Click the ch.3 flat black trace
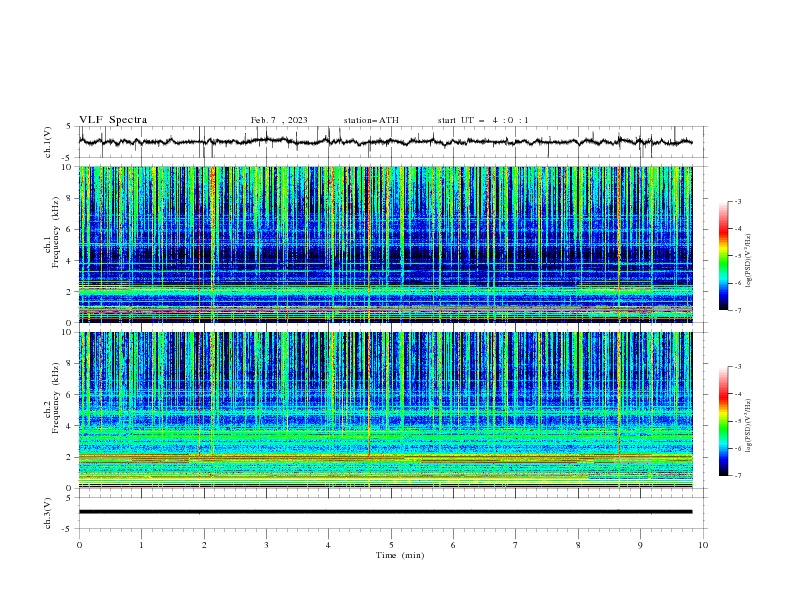This screenshot has width=792, height=612. 386,512
